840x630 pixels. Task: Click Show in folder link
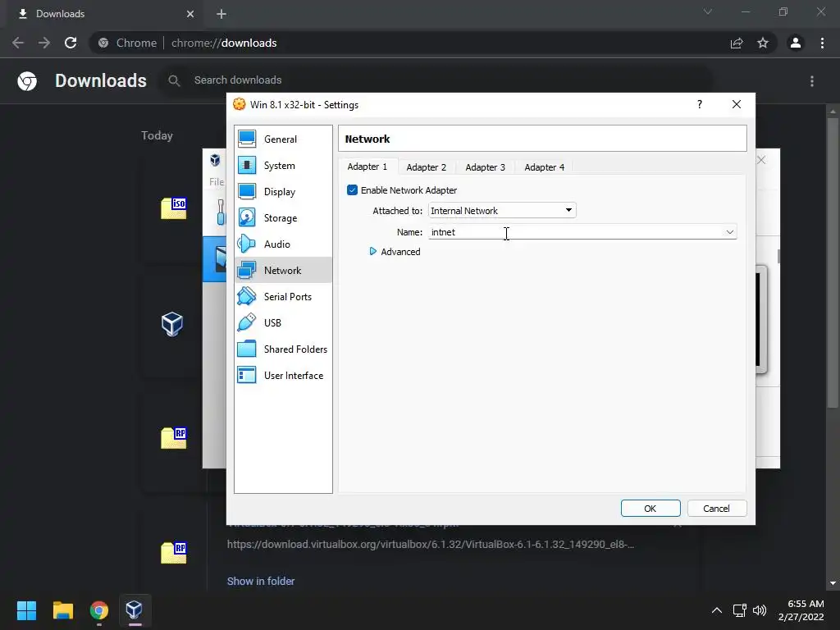coord(261,582)
